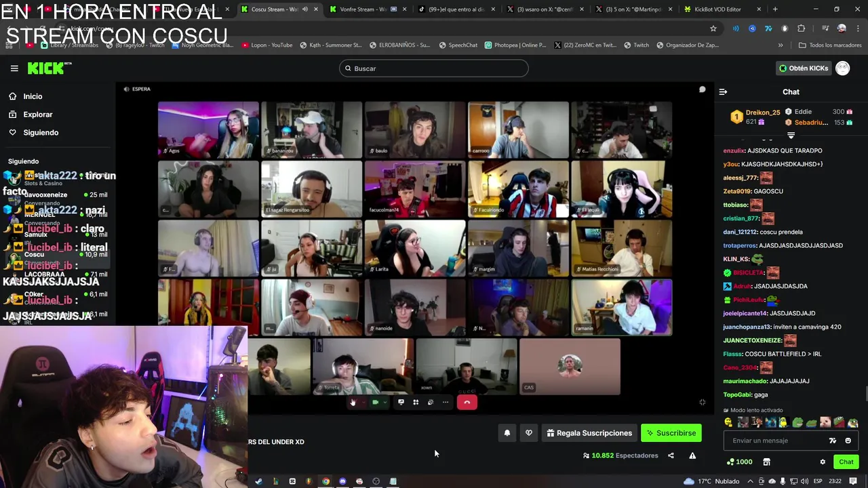Viewport: 868px width, 488px height.
Task: Open SpeechChat bookmark
Action: [x=458, y=45]
